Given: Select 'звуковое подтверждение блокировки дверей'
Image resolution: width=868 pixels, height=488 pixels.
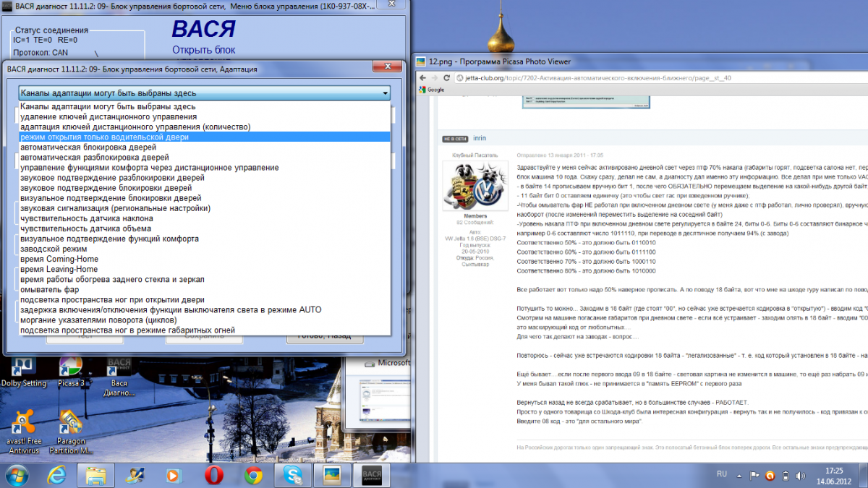Looking at the screenshot, I should tap(204, 188).
